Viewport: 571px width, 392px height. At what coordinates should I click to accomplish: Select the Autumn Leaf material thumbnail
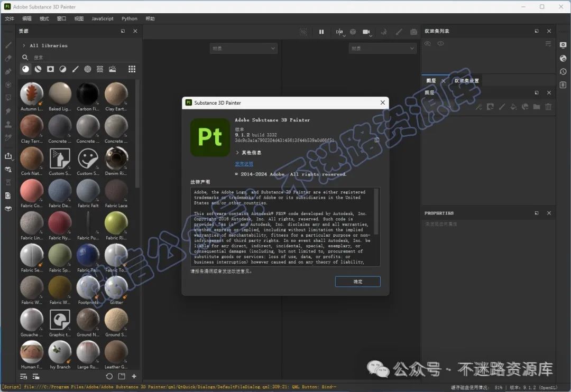(32, 94)
